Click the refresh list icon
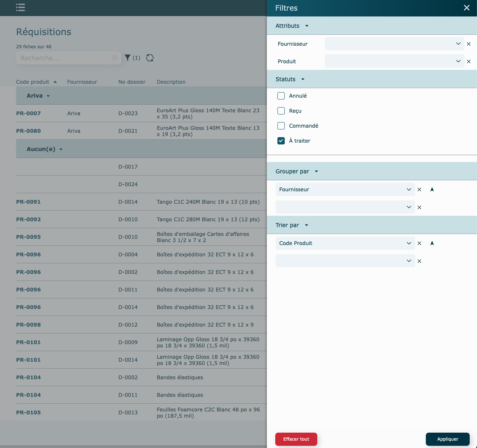Image resolution: width=477 pixels, height=448 pixels. point(150,58)
